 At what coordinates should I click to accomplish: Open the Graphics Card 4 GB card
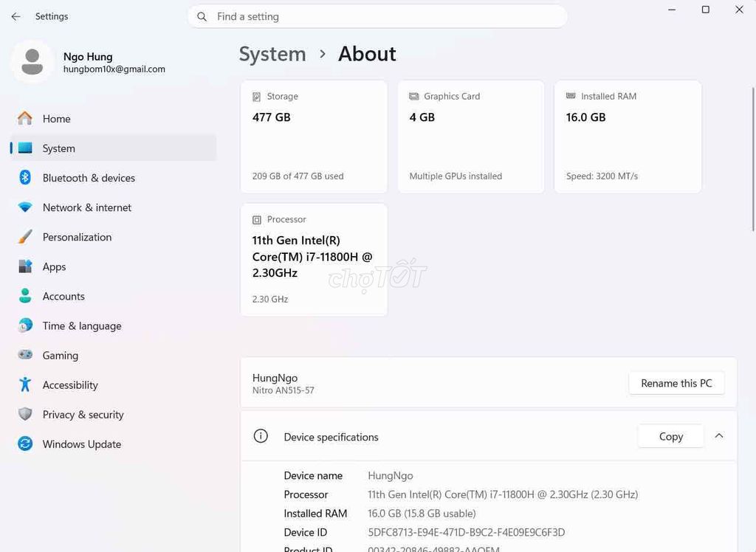[x=471, y=137]
